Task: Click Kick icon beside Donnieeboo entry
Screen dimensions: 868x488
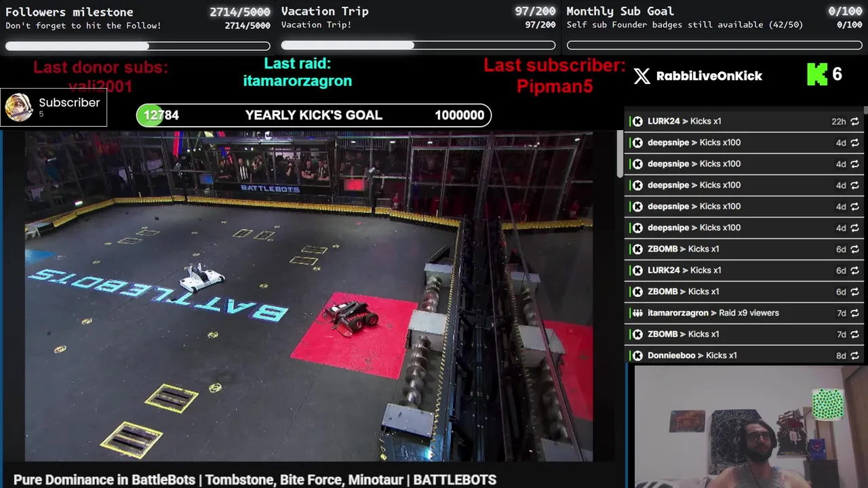Action: click(637, 356)
